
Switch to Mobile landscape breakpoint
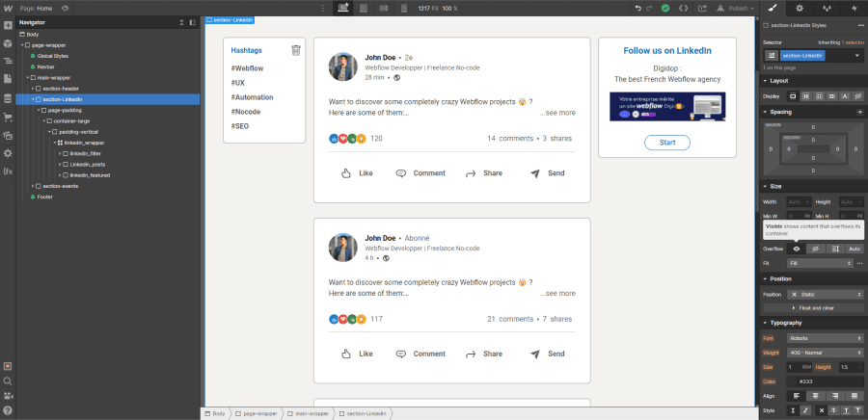(x=384, y=9)
